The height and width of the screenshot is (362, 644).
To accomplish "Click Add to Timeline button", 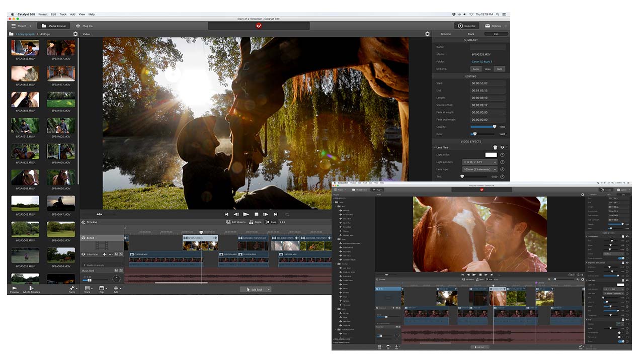I will [31, 289].
